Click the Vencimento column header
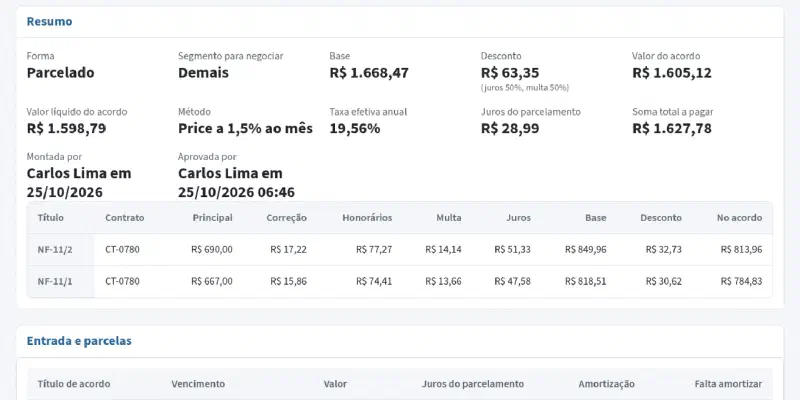This screenshot has width=800, height=400. pos(198,384)
